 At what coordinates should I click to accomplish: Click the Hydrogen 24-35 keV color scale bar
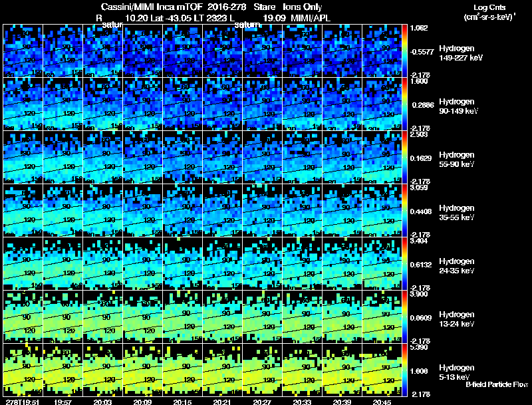(404, 263)
